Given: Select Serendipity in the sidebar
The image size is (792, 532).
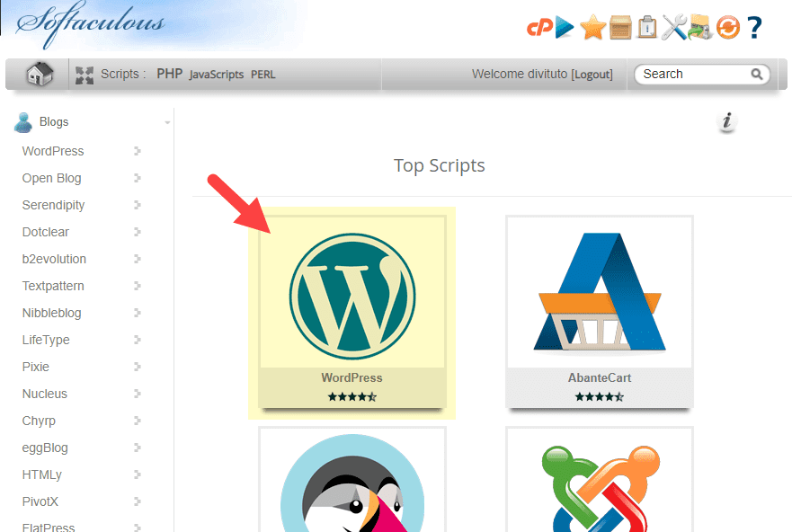Looking at the screenshot, I should pos(54,205).
